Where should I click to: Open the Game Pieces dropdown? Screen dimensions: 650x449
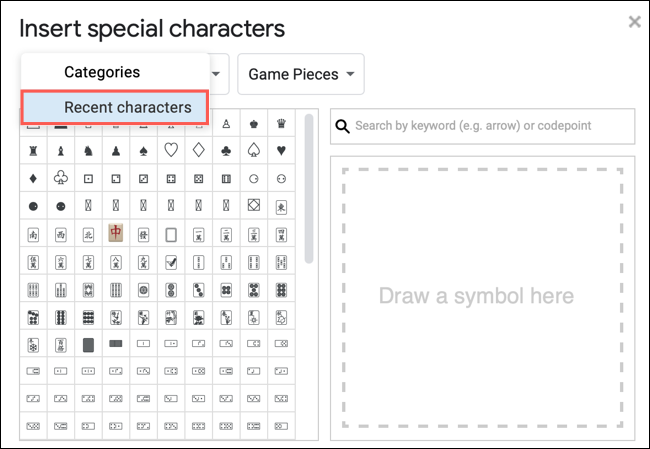[300, 75]
